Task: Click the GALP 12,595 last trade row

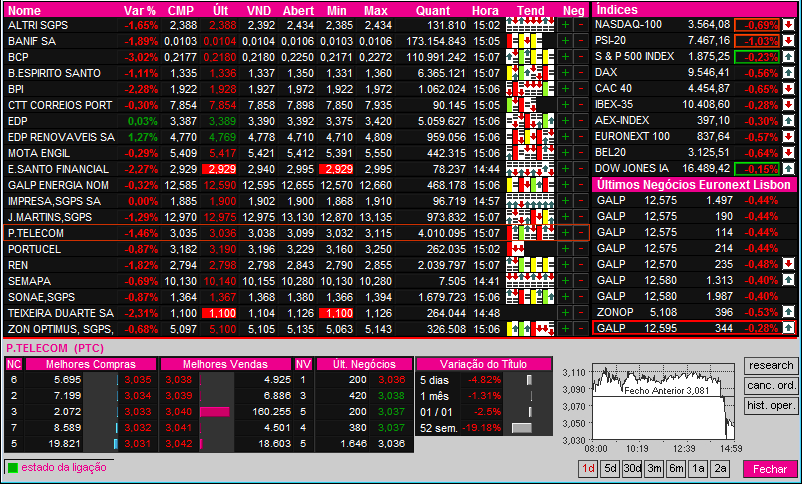Action: click(x=694, y=328)
